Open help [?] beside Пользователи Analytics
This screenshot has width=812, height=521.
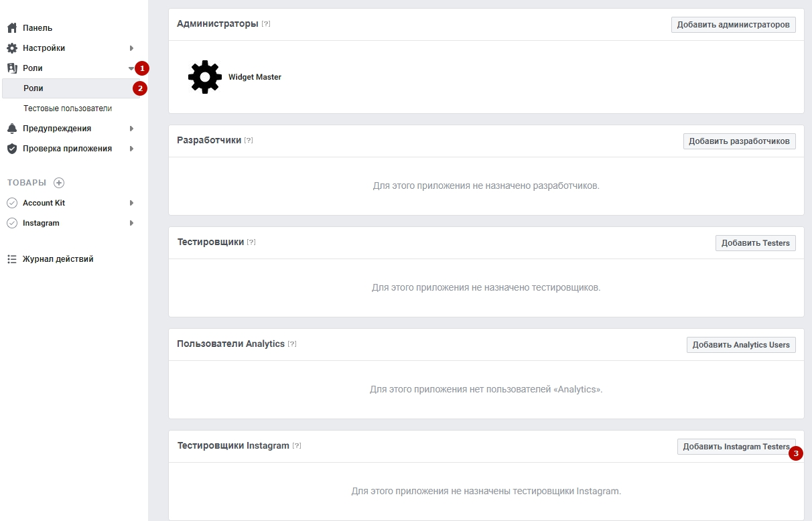point(292,344)
